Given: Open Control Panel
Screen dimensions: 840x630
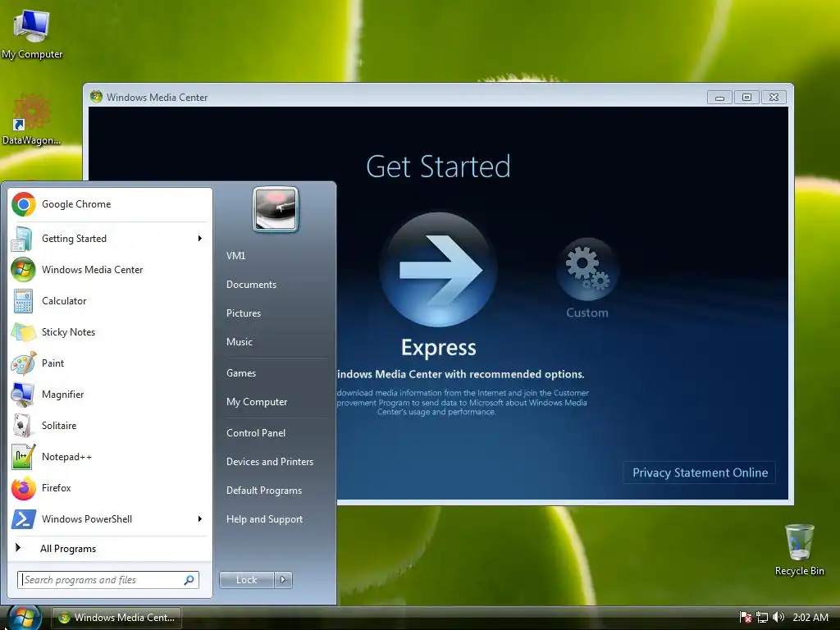Looking at the screenshot, I should (256, 433).
